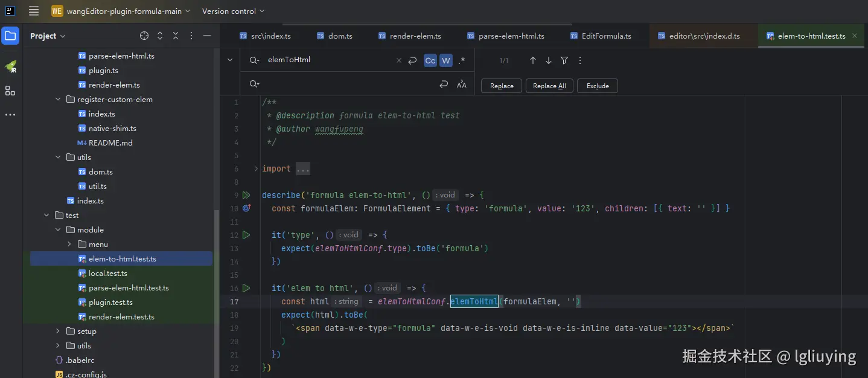
Task: Open the main hamburger menu
Action: point(34,11)
